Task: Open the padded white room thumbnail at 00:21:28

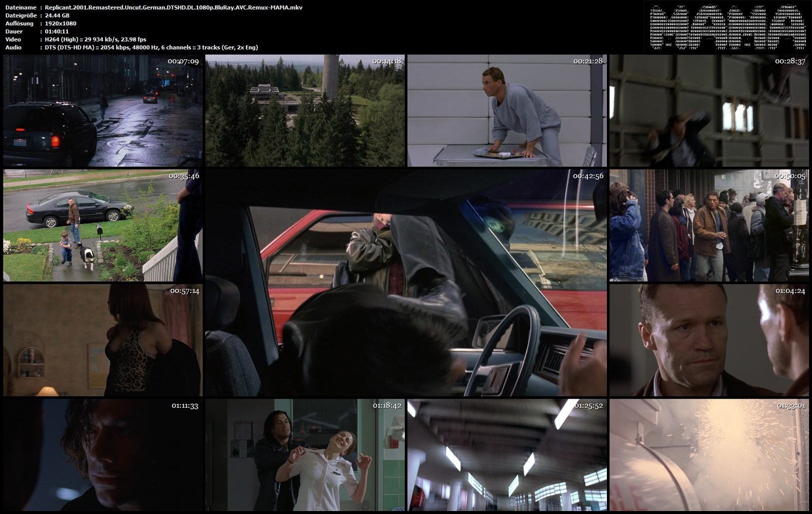Action: 507,111
